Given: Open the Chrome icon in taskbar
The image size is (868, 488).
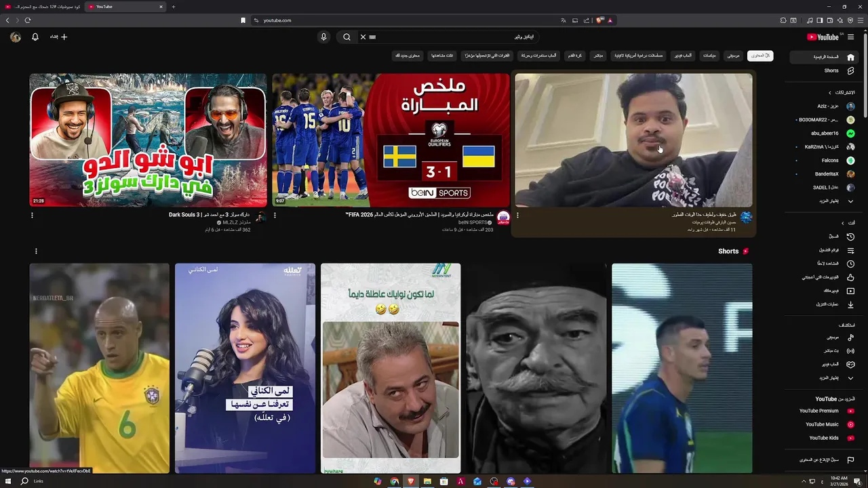Looking at the screenshot, I should pyautogui.click(x=394, y=481).
